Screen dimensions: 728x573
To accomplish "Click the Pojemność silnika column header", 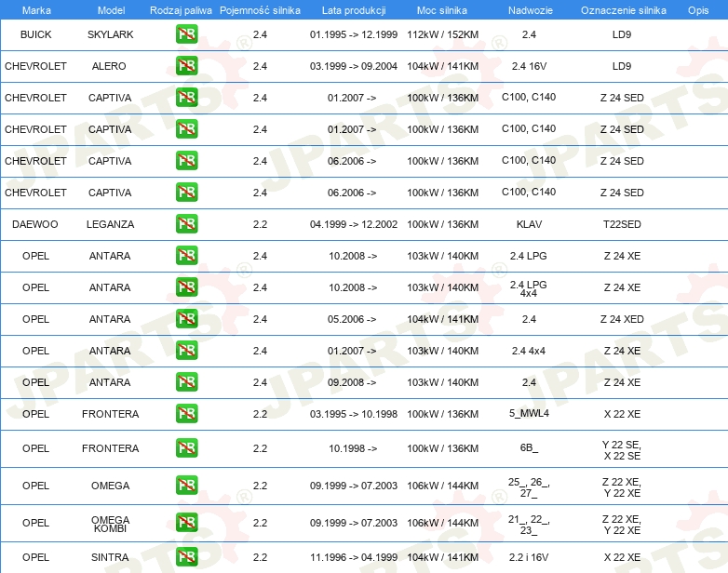I will pos(260,10).
